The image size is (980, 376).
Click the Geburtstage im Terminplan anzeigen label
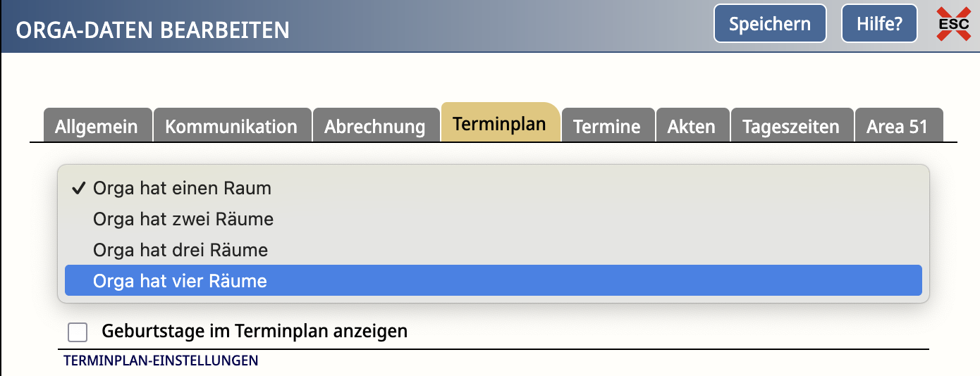click(255, 330)
